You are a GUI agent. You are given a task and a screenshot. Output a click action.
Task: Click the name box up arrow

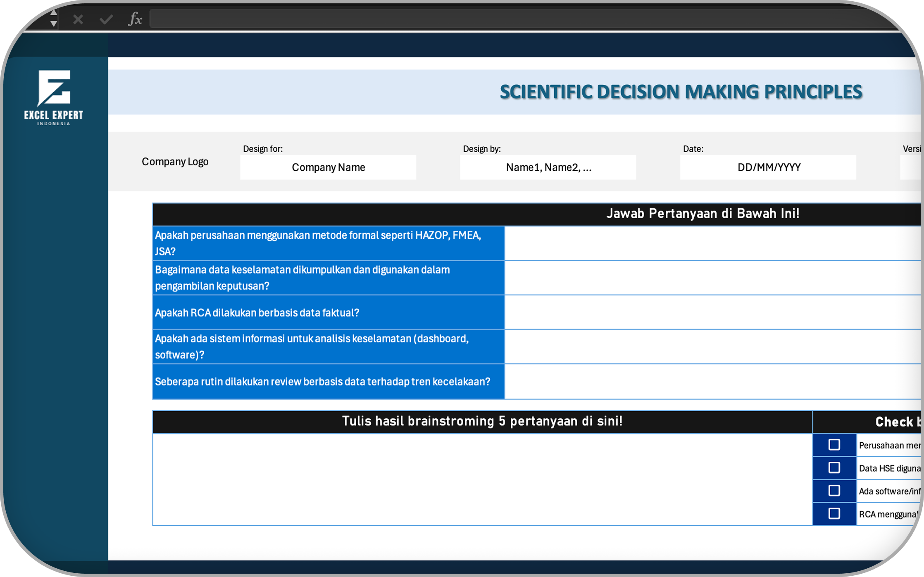(54, 13)
